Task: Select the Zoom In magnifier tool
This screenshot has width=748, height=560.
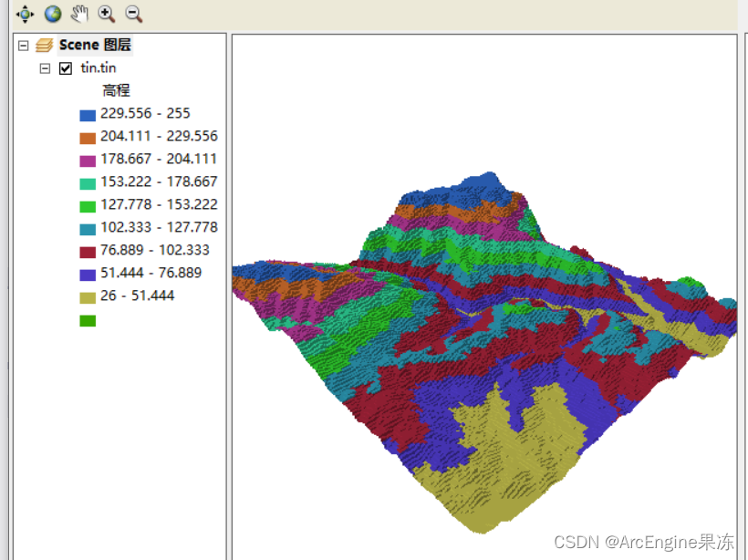Action: (x=107, y=14)
